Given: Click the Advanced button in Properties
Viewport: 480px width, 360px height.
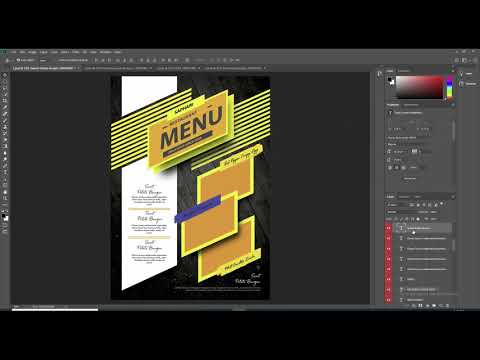Looking at the screenshot, I should (410, 179).
